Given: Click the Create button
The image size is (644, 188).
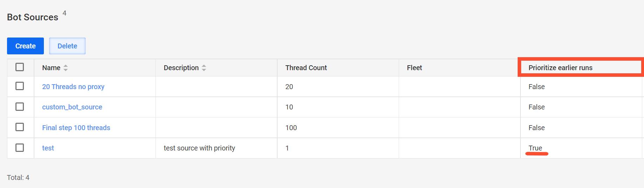Looking at the screenshot, I should point(25,46).
